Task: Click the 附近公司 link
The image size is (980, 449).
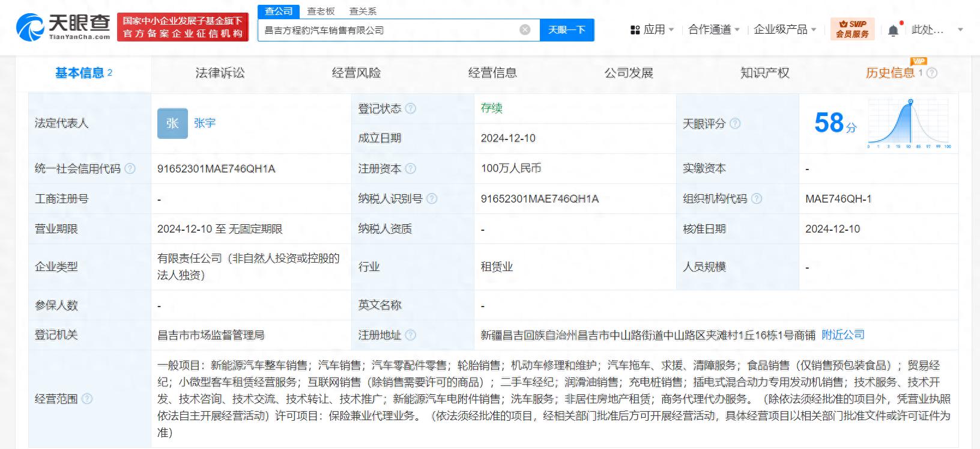Action: 843,335
